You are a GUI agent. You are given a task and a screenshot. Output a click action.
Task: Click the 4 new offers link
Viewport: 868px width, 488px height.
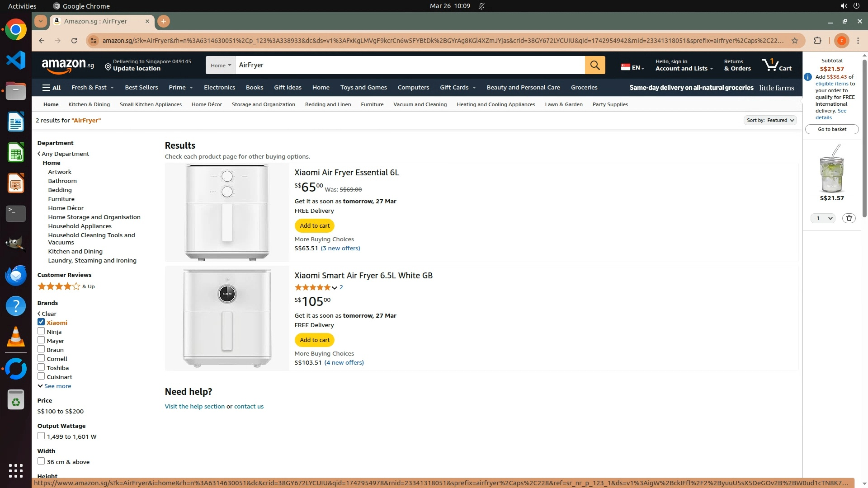point(344,362)
